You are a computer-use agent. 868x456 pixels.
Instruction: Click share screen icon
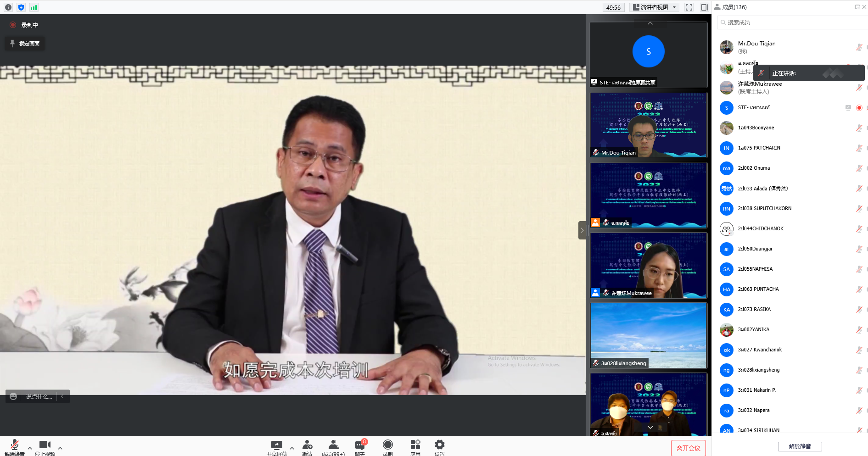(x=277, y=447)
